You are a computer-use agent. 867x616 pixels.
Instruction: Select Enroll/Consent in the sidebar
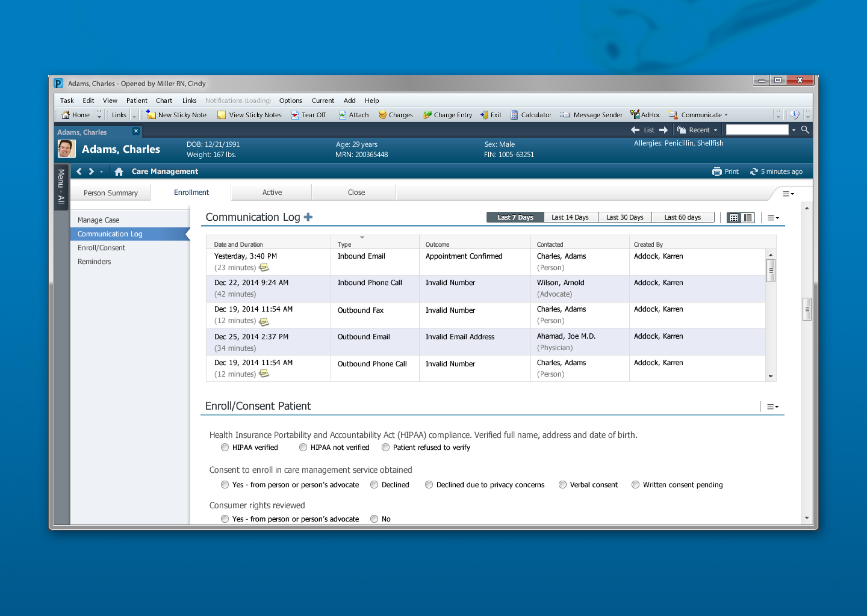point(101,247)
